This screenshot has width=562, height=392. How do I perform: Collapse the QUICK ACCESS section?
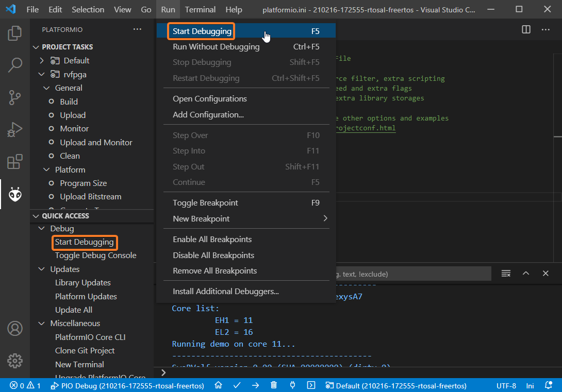coord(36,216)
